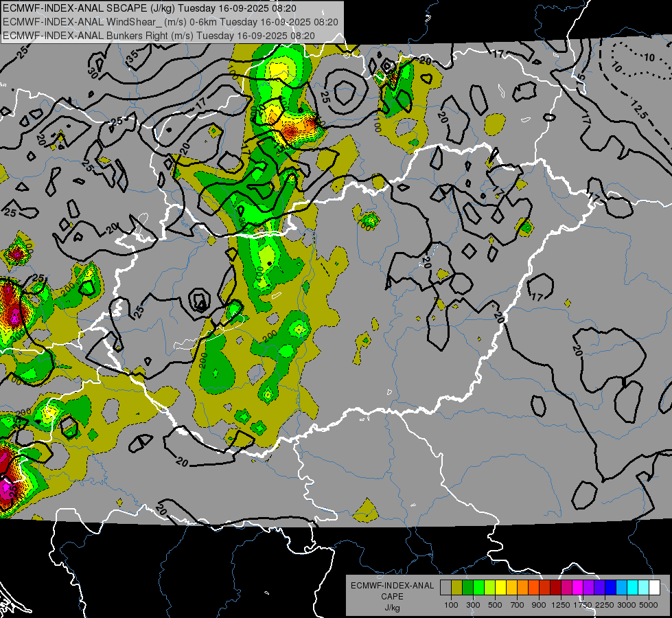Click the dark red swatch in legend
The image size is (672, 618).
[555, 588]
